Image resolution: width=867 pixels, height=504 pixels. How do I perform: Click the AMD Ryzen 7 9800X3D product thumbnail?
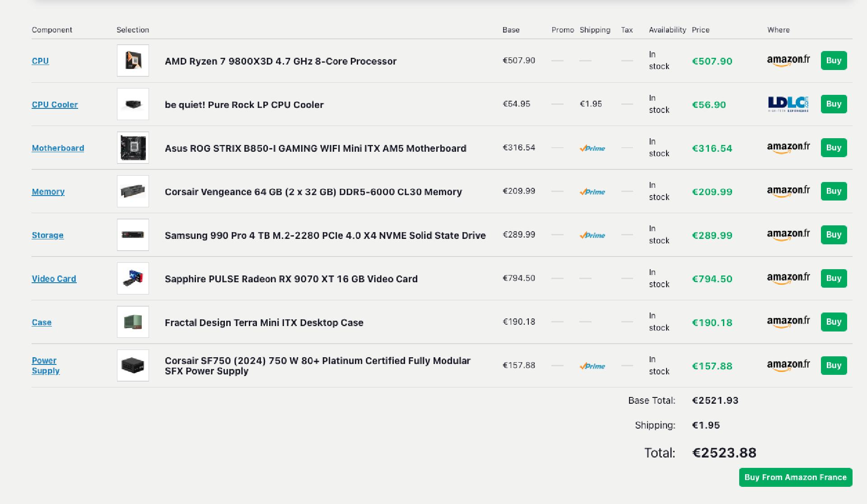(x=133, y=61)
